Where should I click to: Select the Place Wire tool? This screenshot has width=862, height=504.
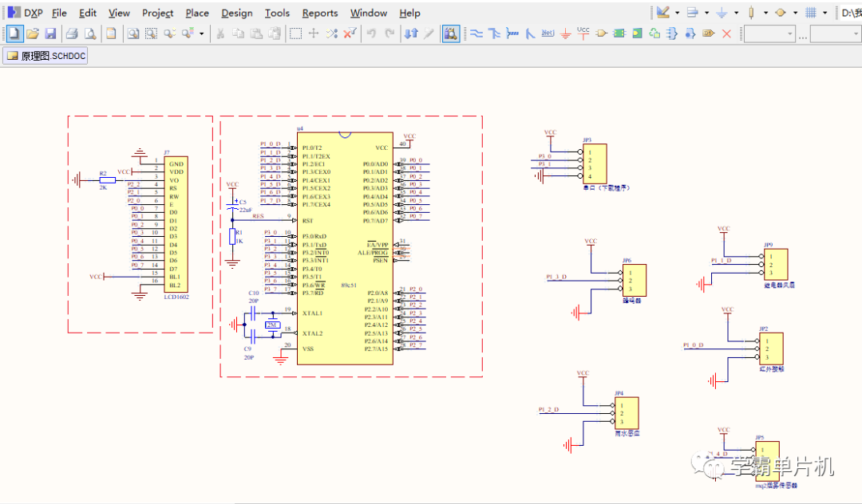click(476, 33)
